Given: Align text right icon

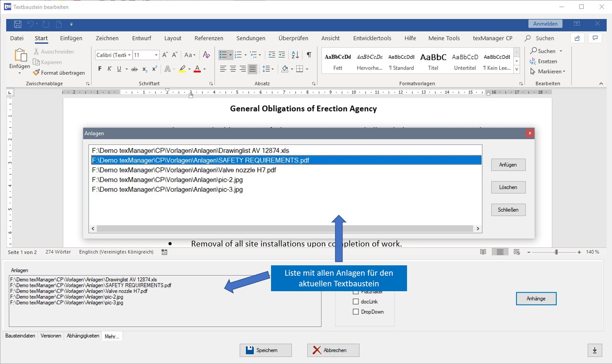Looking at the screenshot, I should coord(243,69).
